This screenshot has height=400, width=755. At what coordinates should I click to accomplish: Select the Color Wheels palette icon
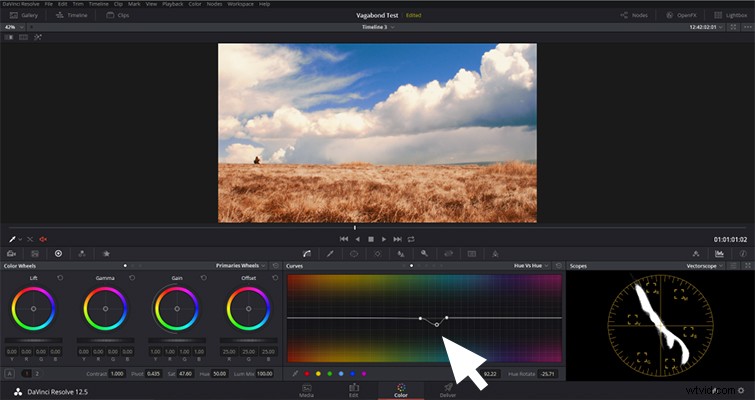58,254
